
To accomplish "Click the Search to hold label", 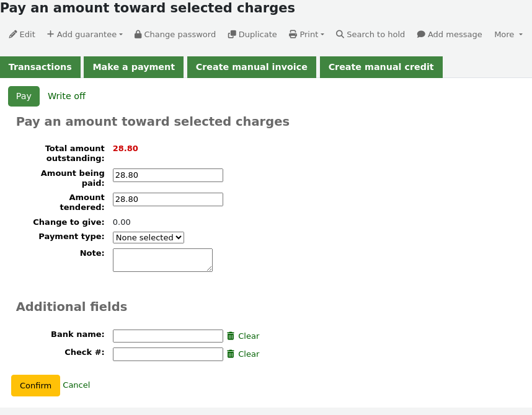I will point(376,34).
